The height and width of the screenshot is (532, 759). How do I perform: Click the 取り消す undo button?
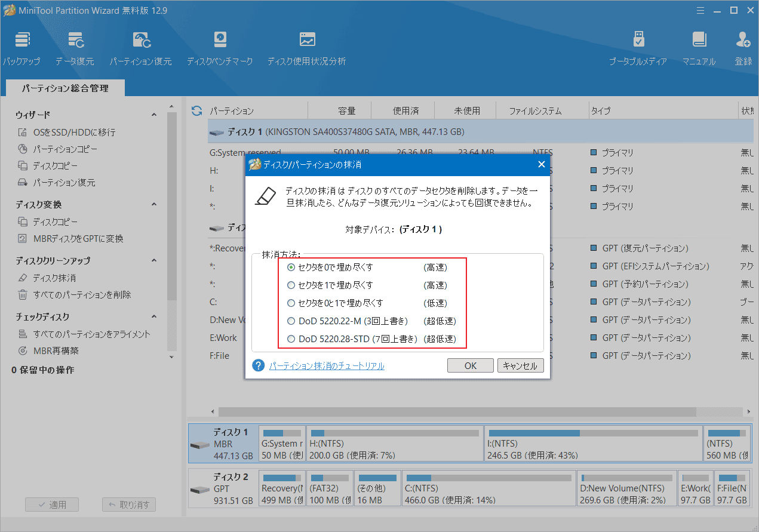click(129, 505)
